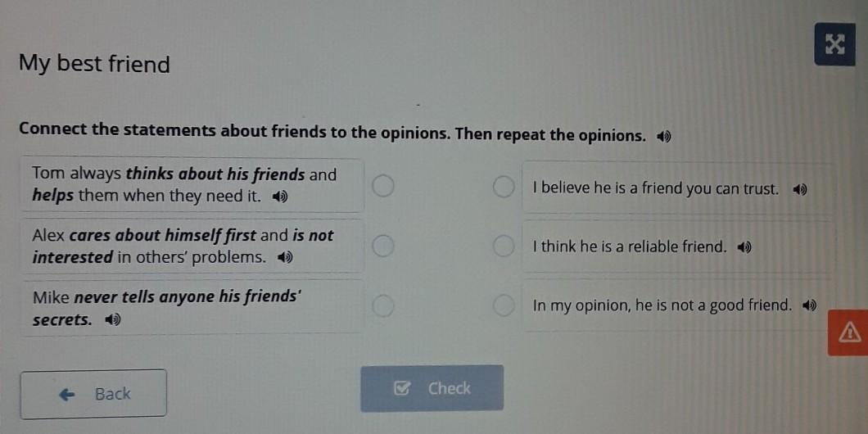Play audio for 'not a good friend'

pyautogui.click(x=810, y=305)
